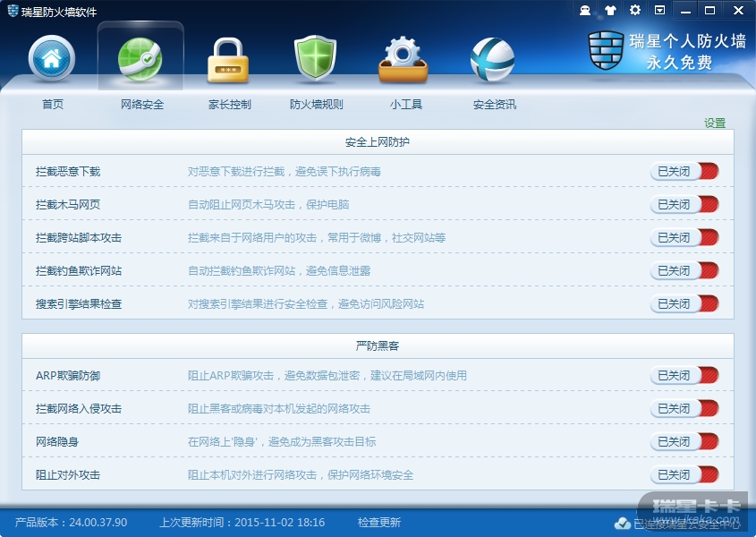Viewport: 756px width, 537px height.
Task: Click the 瑞星防火墙软件 window title
Action: [59, 12]
